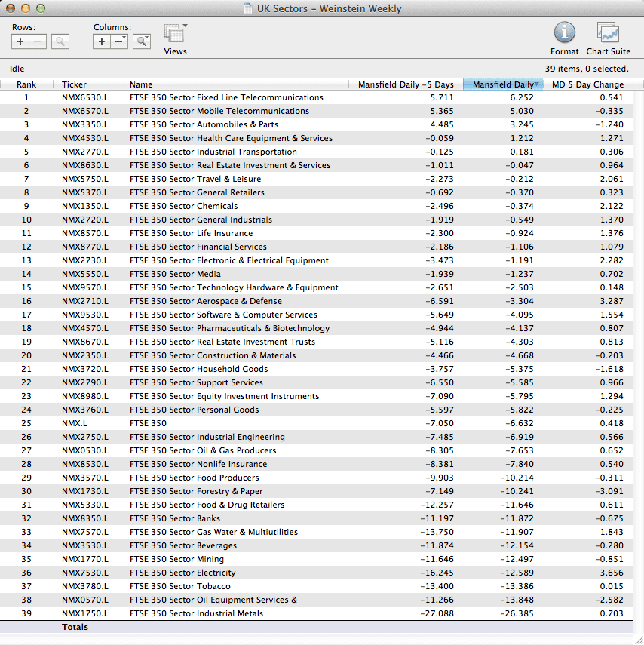Click the add row plus button
The width and height of the screenshot is (644, 645).
pos(21,41)
